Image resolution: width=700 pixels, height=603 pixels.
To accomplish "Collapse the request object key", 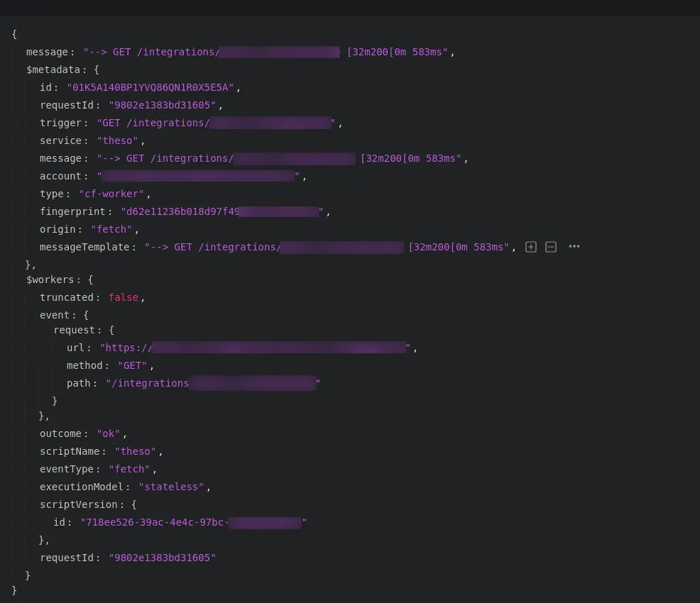I will point(74,330).
